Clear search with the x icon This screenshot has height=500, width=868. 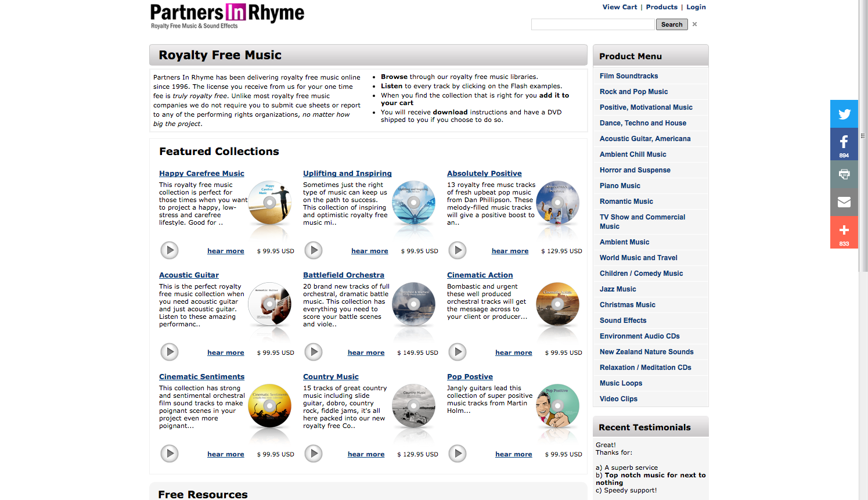pos(694,24)
